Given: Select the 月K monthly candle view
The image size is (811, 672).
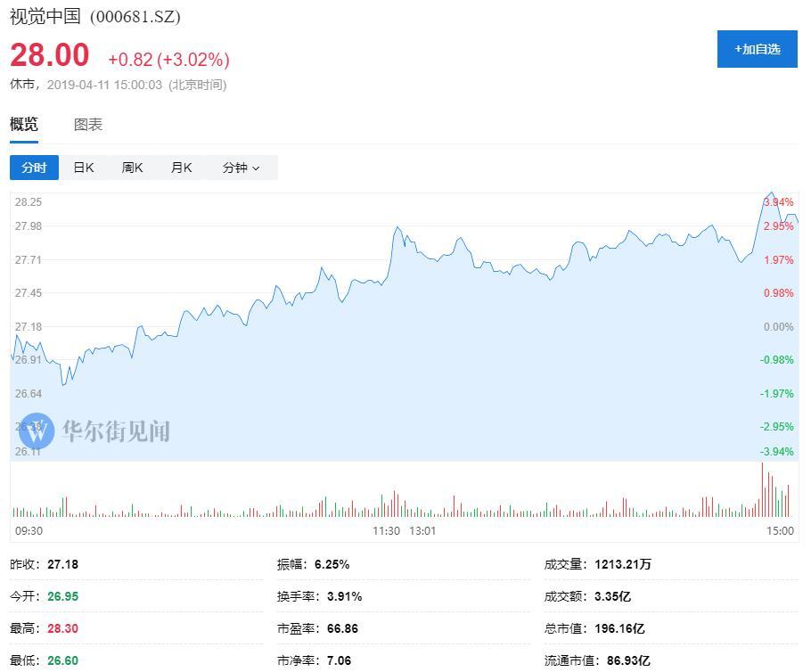Looking at the screenshot, I should coord(181,168).
